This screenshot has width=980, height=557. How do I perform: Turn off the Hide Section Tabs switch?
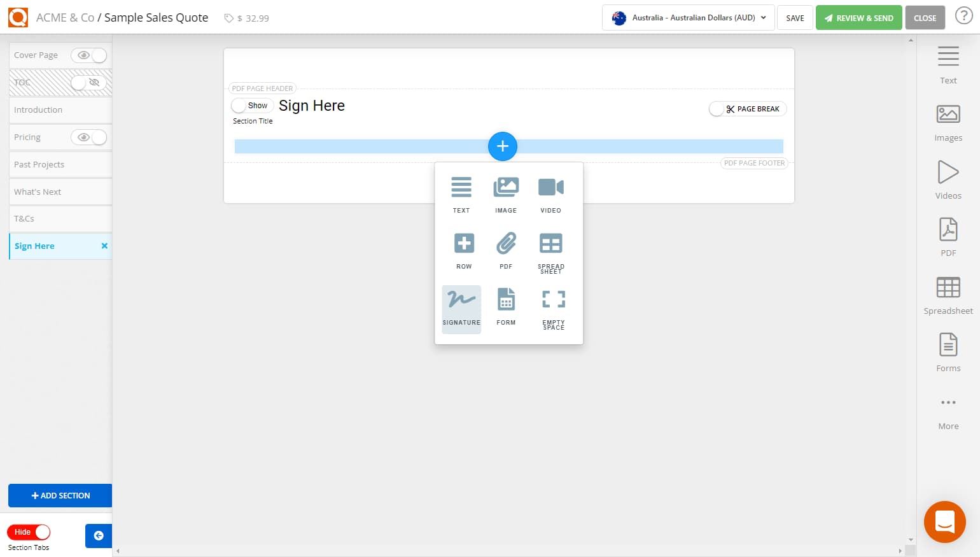click(x=29, y=532)
